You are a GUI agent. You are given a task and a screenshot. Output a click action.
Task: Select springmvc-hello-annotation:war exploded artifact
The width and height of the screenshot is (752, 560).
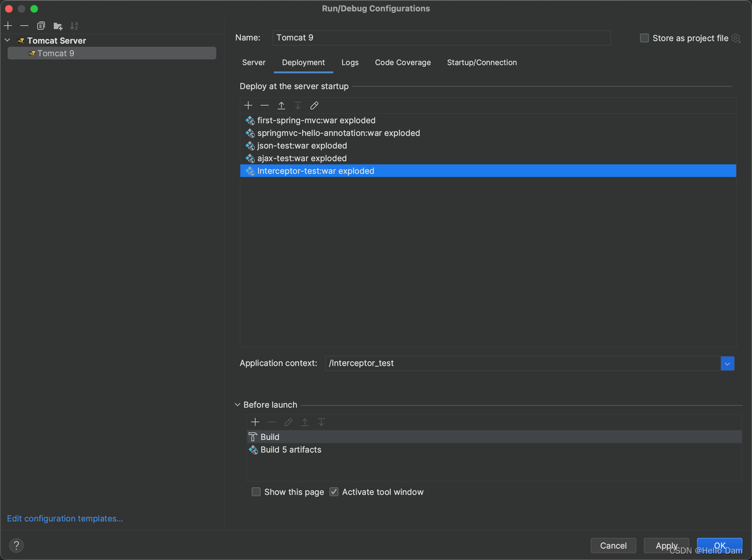tap(488, 133)
